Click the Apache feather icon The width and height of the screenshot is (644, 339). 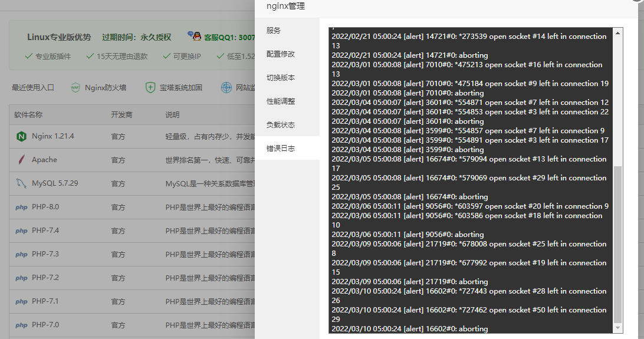click(22, 160)
